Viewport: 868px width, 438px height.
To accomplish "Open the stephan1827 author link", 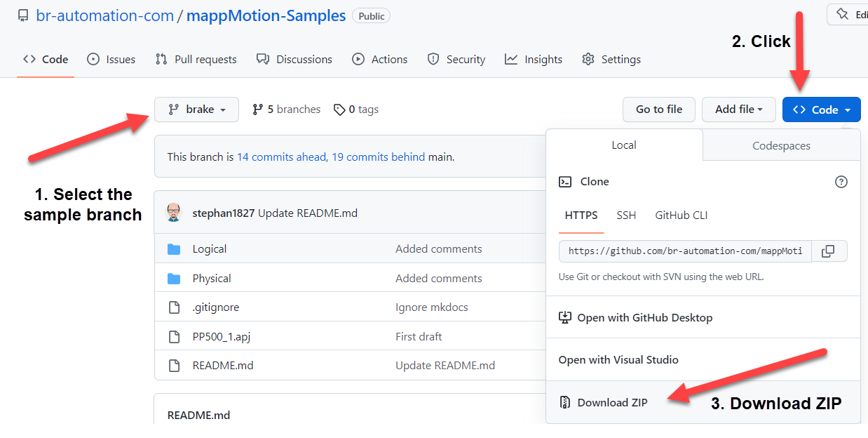I will (224, 213).
